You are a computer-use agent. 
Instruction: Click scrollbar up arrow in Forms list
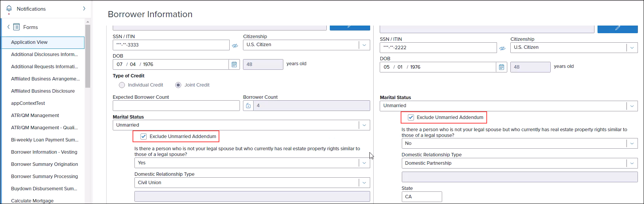coord(88,22)
